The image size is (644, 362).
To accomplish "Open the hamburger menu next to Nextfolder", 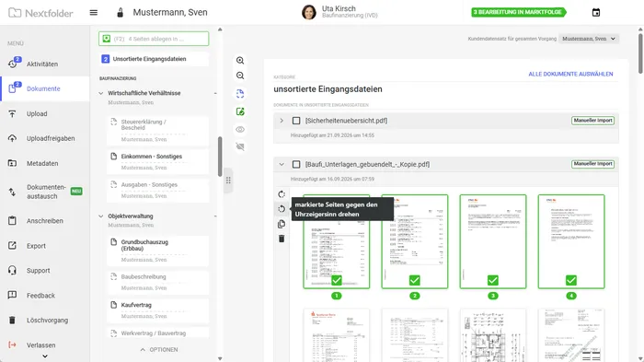I will tap(94, 12).
